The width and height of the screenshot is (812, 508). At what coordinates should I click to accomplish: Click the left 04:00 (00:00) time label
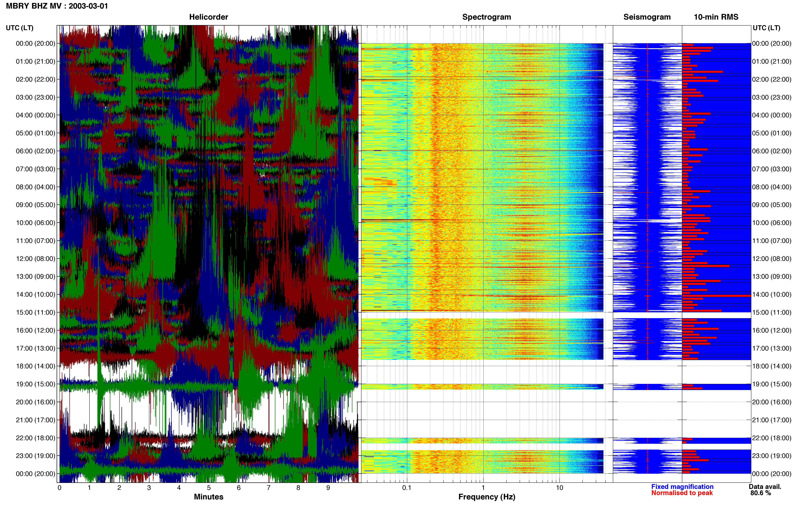click(36, 115)
